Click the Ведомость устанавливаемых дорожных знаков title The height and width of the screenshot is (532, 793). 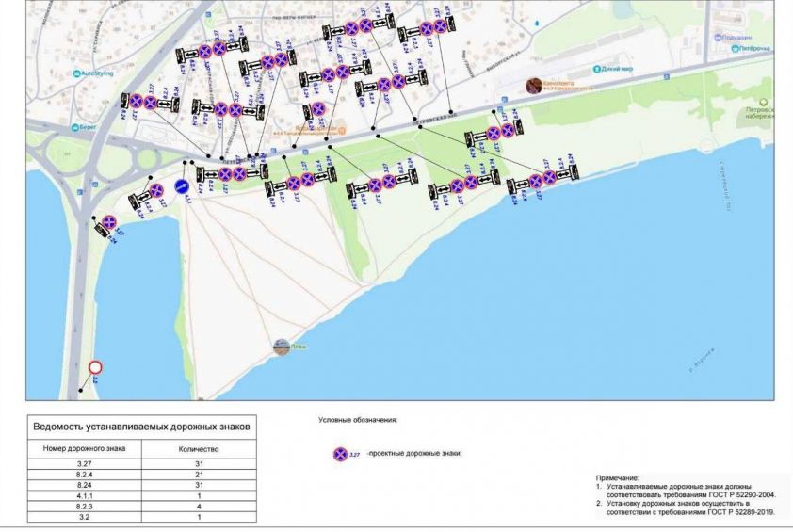pos(141,427)
